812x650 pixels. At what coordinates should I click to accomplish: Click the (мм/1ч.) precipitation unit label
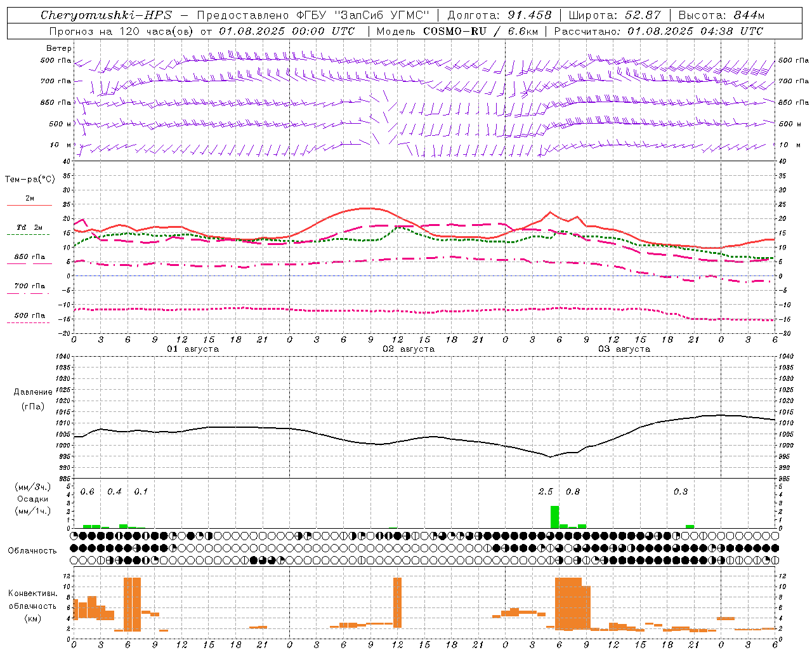point(32,511)
